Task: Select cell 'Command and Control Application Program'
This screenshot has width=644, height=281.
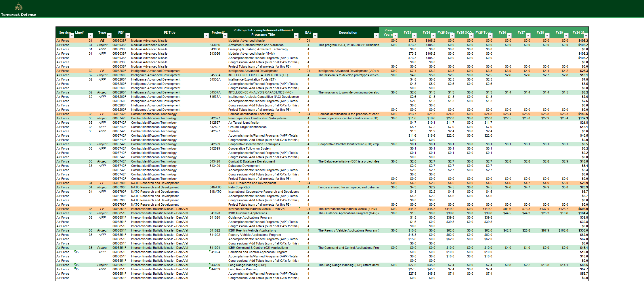Action: [263, 252]
